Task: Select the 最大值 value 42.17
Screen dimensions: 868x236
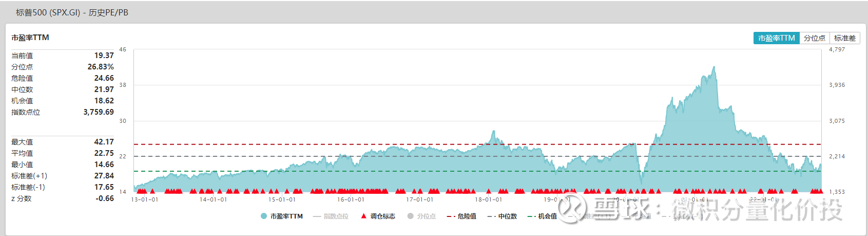Action: click(x=104, y=142)
